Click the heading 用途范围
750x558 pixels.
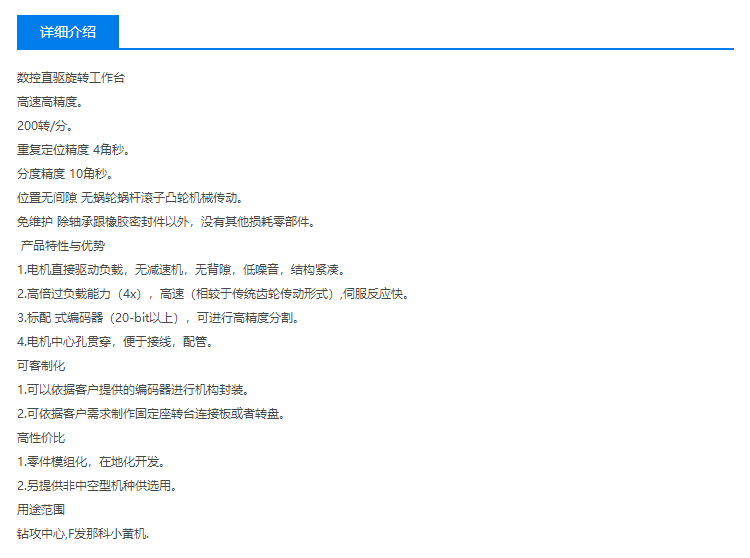coord(41,510)
